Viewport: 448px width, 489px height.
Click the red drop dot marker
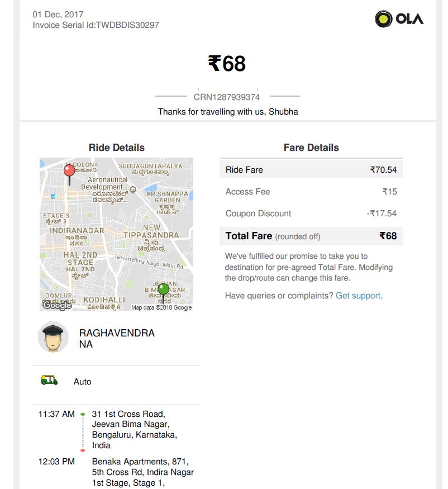[x=83, y=450]
